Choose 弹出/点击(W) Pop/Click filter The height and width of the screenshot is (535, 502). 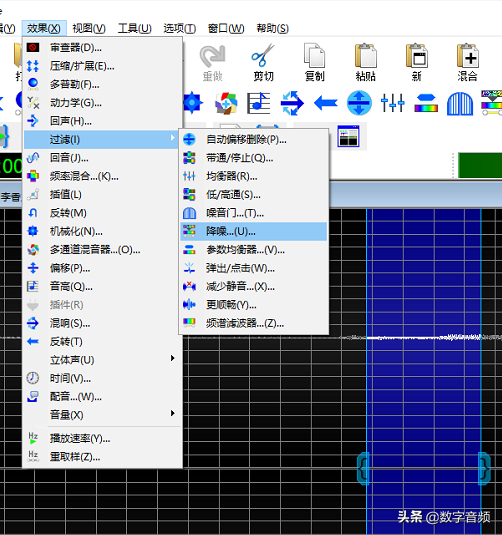point(253,269)
